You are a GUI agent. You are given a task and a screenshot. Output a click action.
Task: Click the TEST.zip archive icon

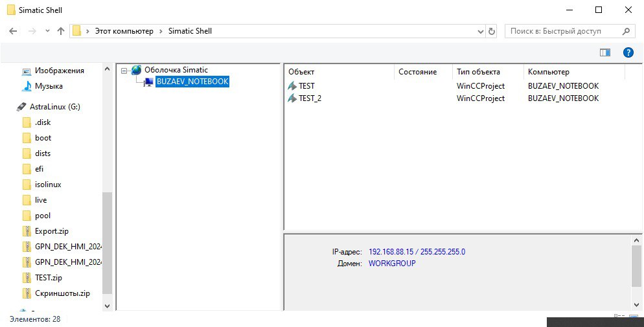click(27, 278)
